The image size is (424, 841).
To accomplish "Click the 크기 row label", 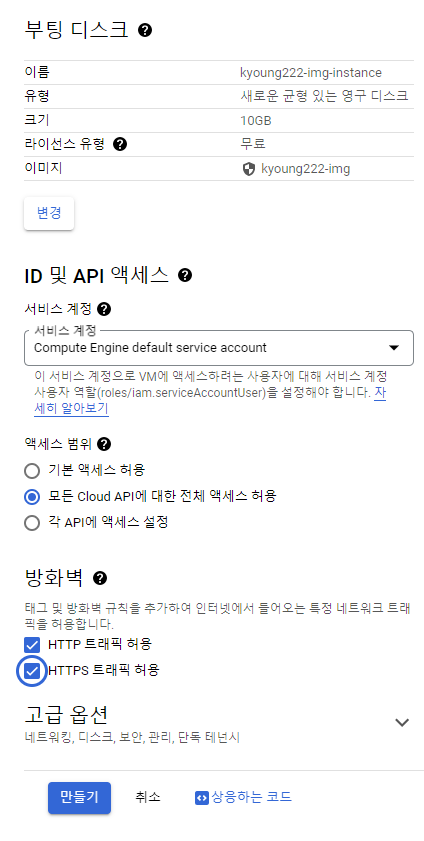I will 37,121.
